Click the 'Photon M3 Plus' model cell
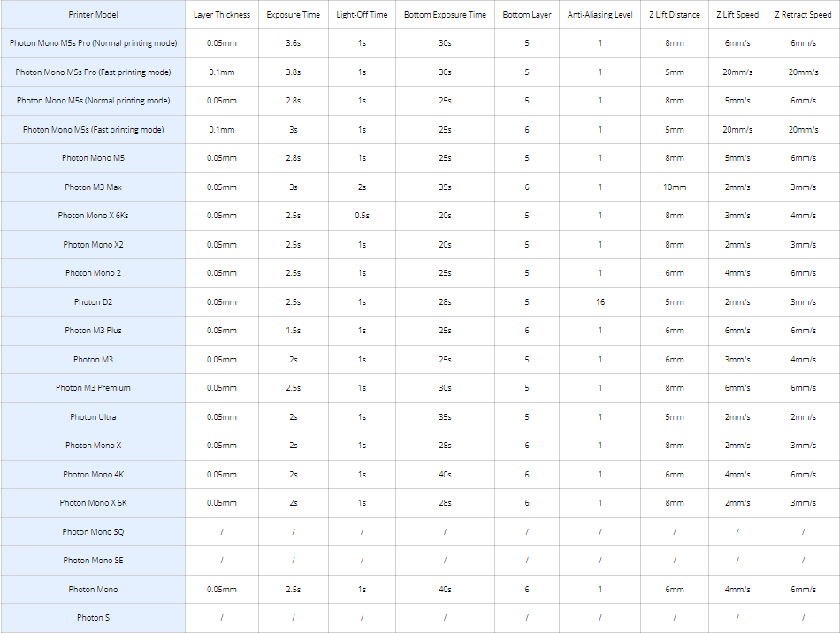 (x=93, y=331)
